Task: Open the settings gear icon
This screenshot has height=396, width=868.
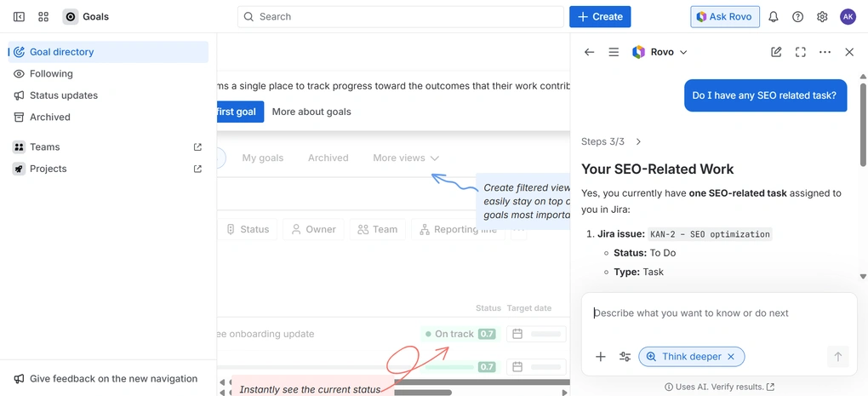Action: (x=822, y=16)
